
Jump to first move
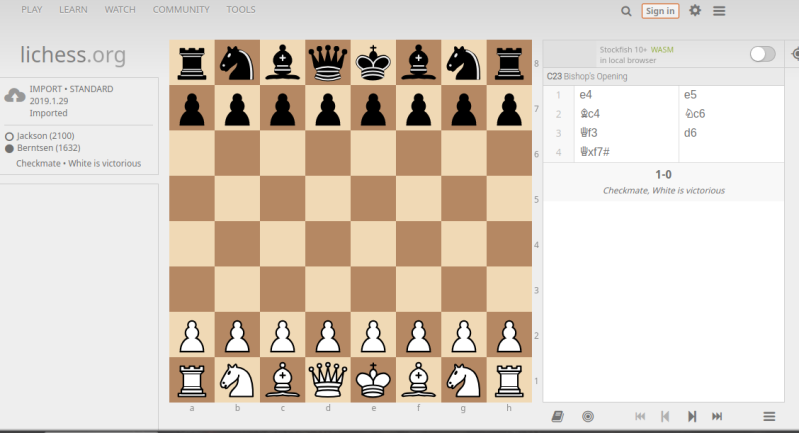[x=640, y=417]
